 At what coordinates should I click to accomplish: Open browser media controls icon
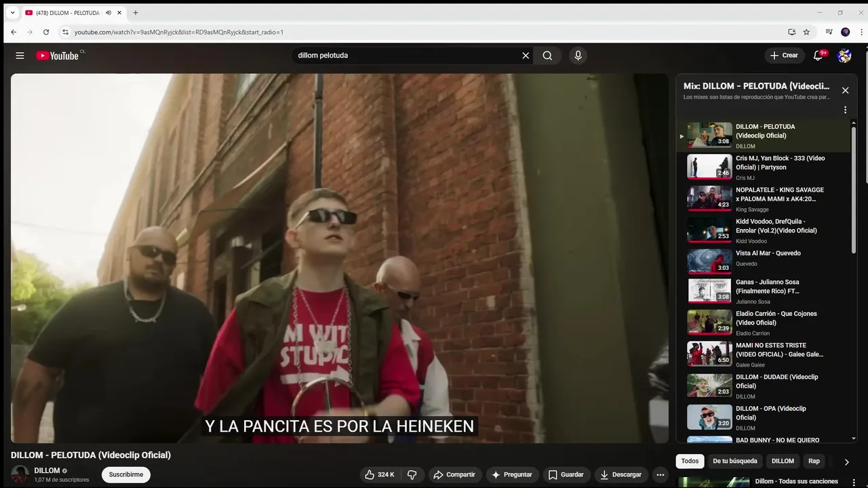tap(829, 32)
